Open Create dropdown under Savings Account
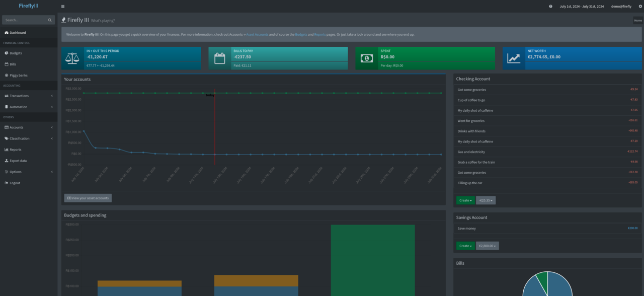Image resolution: width=644 pixels, height=296 pixels. (x=465, y=246)
